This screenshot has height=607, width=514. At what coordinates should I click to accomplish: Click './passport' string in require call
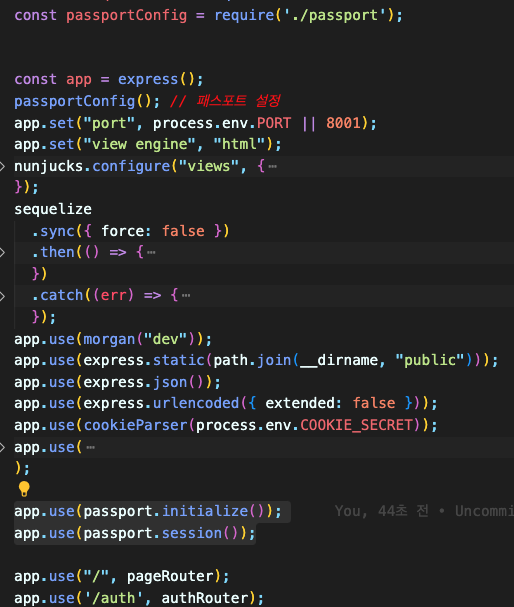click(x=335, y=15)
